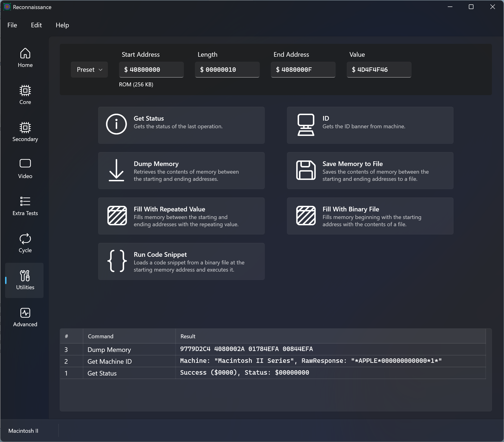Open the File menu

pos(12,25)
